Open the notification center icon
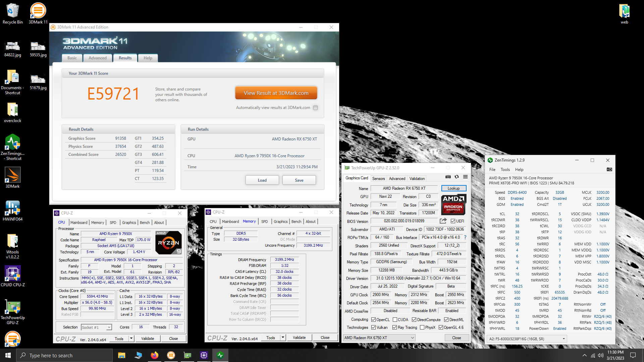Viewport: 644px width, 362px height. [x=633, y=355]
